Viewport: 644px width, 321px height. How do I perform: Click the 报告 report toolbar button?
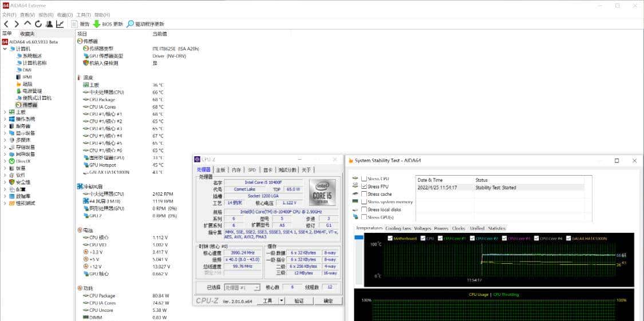click(x=81, y=24)
